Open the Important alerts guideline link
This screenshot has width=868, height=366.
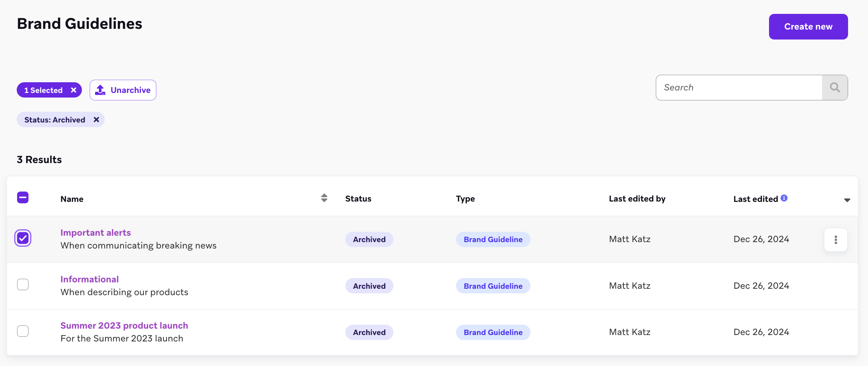coord(96,232)
